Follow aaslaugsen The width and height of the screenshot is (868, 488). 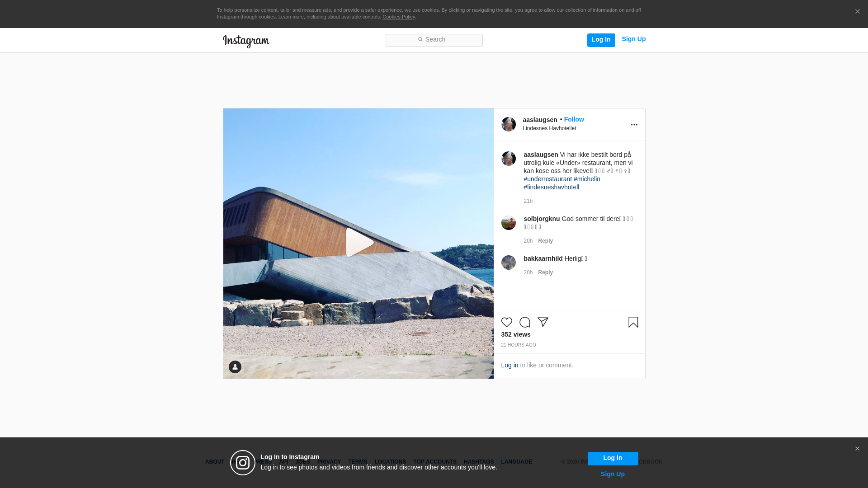pyautogui.click(x=574, y=119)
